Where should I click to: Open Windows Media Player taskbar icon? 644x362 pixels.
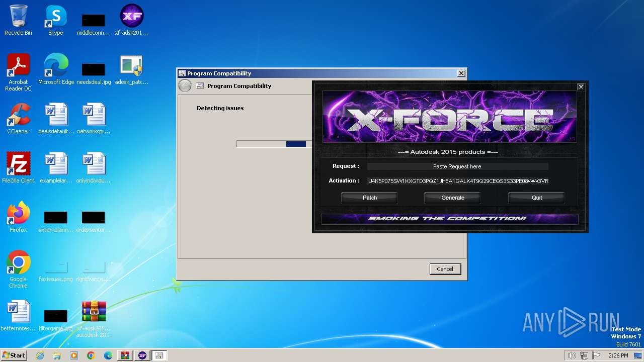click(x=74, y=355)
